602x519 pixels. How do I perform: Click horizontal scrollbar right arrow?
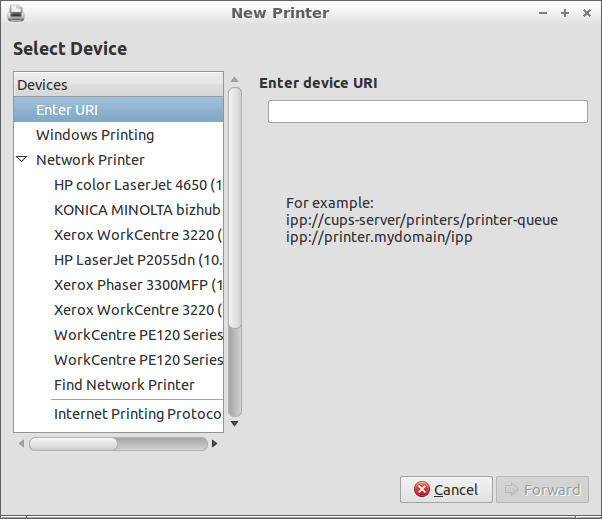[x=216, y=443]
